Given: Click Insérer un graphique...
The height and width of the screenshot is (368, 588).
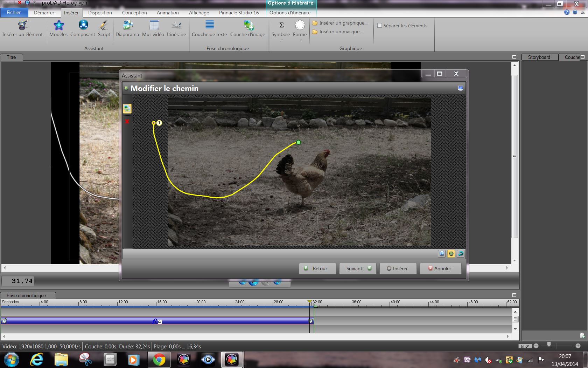Looking at the screenshot, I should (340, 23).
